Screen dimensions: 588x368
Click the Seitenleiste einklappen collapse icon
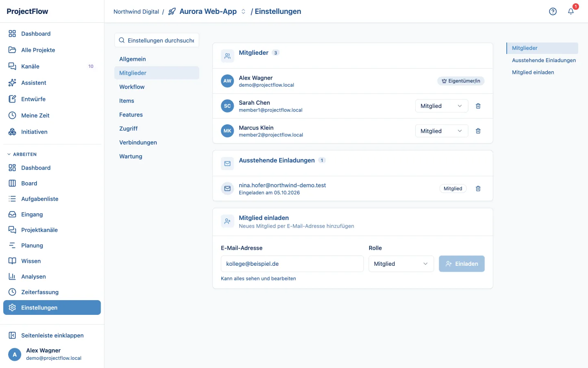pos(12,335)
